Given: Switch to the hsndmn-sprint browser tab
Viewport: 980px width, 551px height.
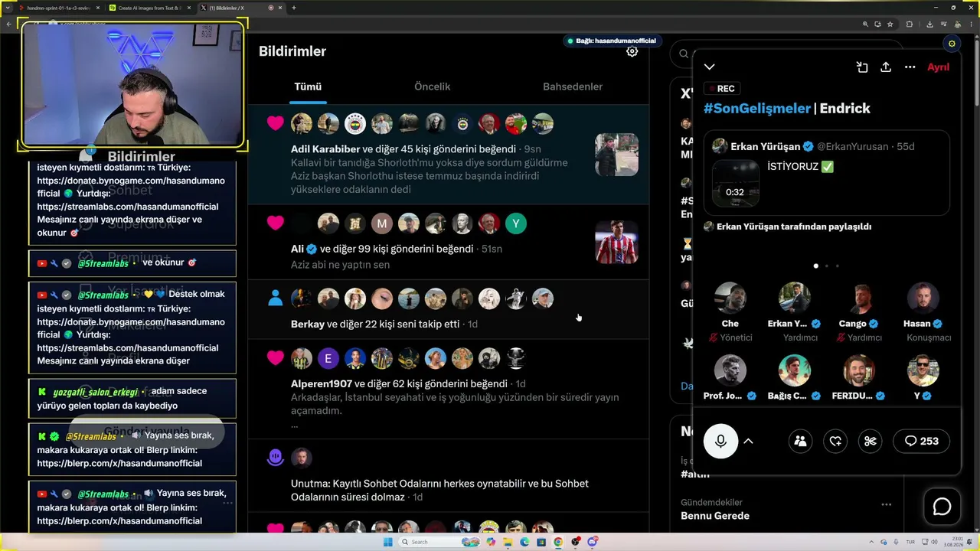Looking at the screenshot, I should (x=57, y=8).
